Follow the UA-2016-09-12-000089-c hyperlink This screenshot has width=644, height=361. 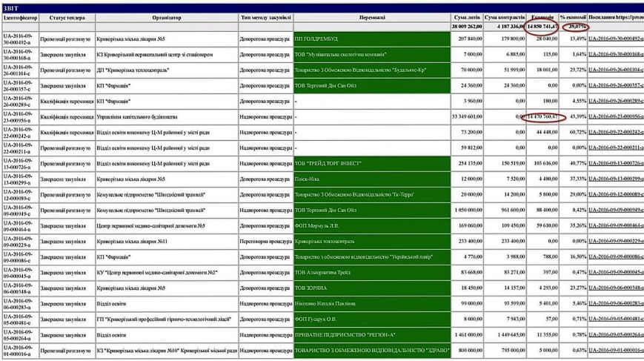616,195
